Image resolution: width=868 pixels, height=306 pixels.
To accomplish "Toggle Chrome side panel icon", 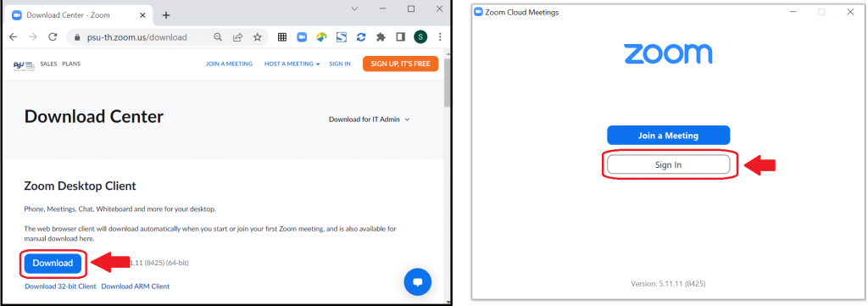I will tap(400, 37).
